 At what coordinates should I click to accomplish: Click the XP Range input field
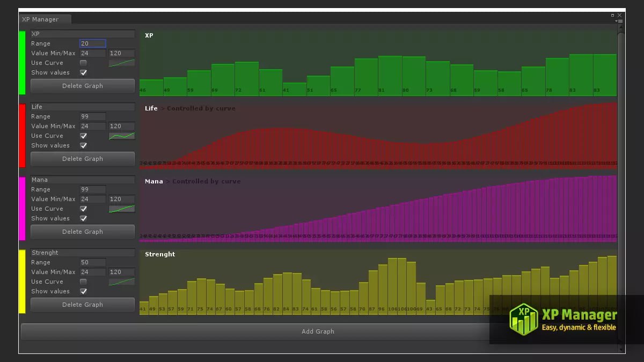point(93,43)
